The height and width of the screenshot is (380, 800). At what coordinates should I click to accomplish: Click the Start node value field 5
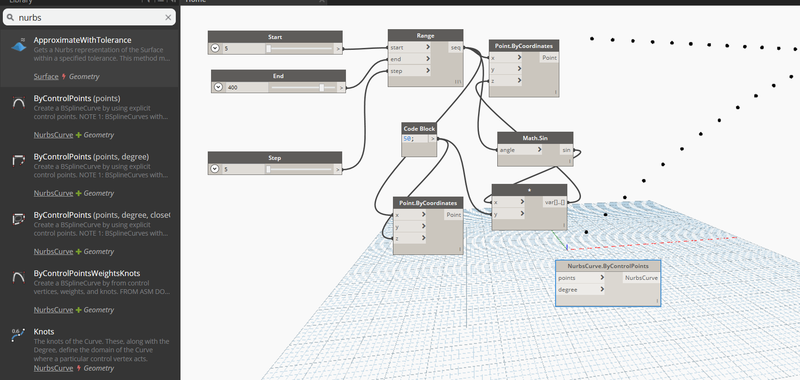coord(243,48)
